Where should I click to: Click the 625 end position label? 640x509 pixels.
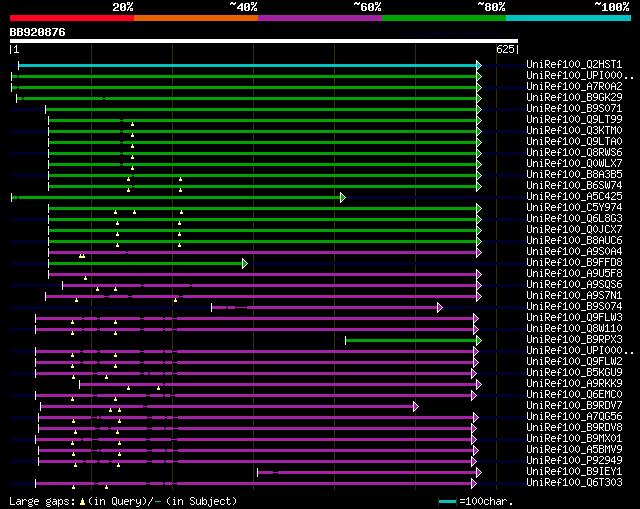505,49
